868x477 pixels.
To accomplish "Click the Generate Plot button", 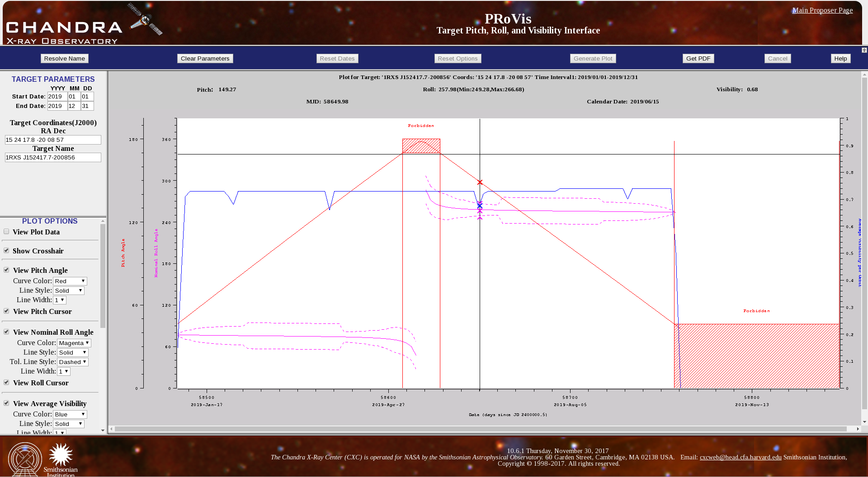I will [593, 58].
